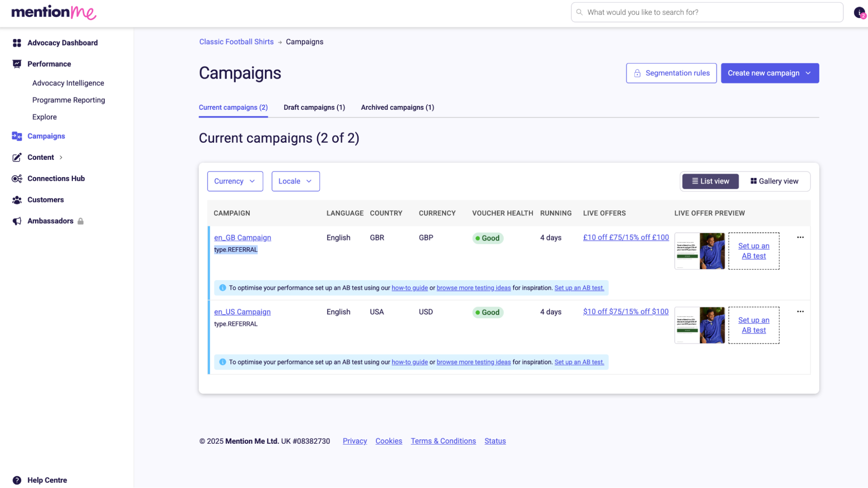Click Set up an AB test box for en_US

click(753, 325)
